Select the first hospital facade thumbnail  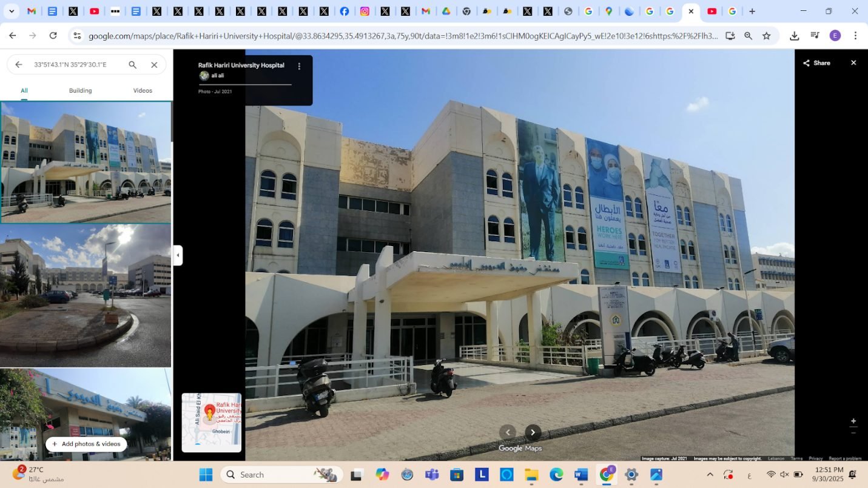pos(86,162)
